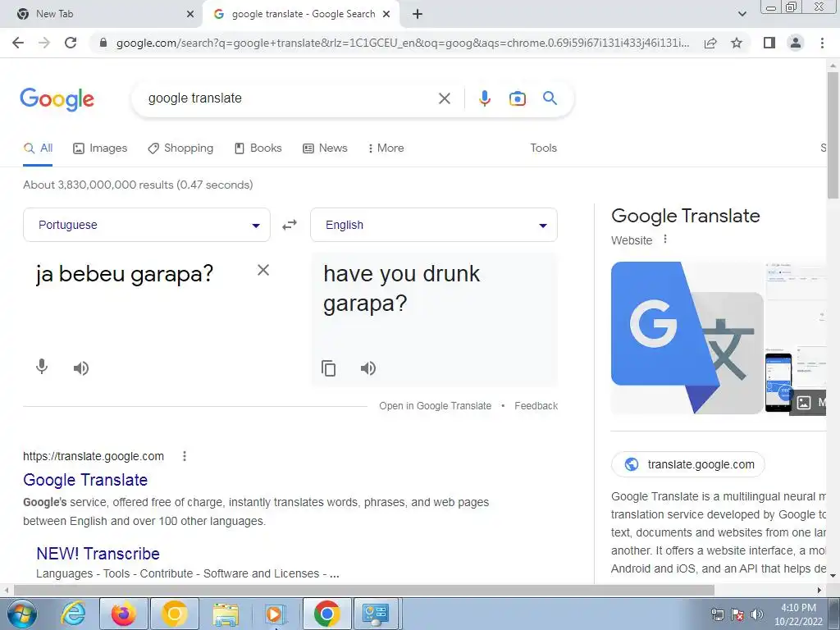Start voice search with the microphone

tap(484, 98)
